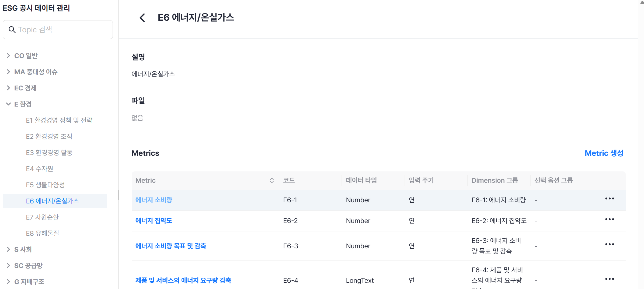Expand the MA 중대성 이슈 category
The height and width of the screenshot is (289, 644).
(8, 72)
